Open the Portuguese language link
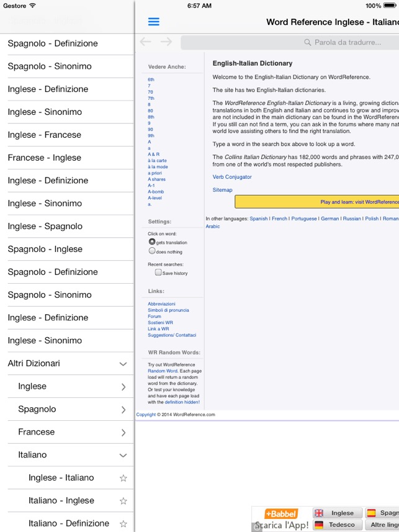Image resolution: width=399 pixels, height=532 pixels. 303,219
